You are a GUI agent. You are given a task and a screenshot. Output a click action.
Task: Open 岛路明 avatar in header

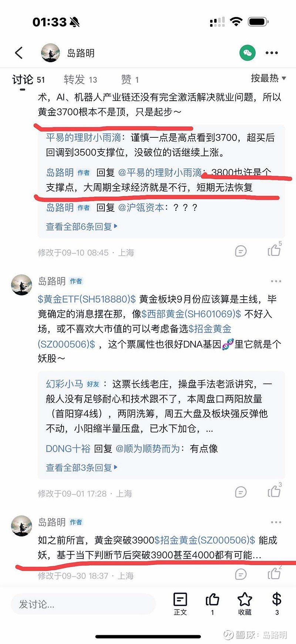(x=50, y=53)
